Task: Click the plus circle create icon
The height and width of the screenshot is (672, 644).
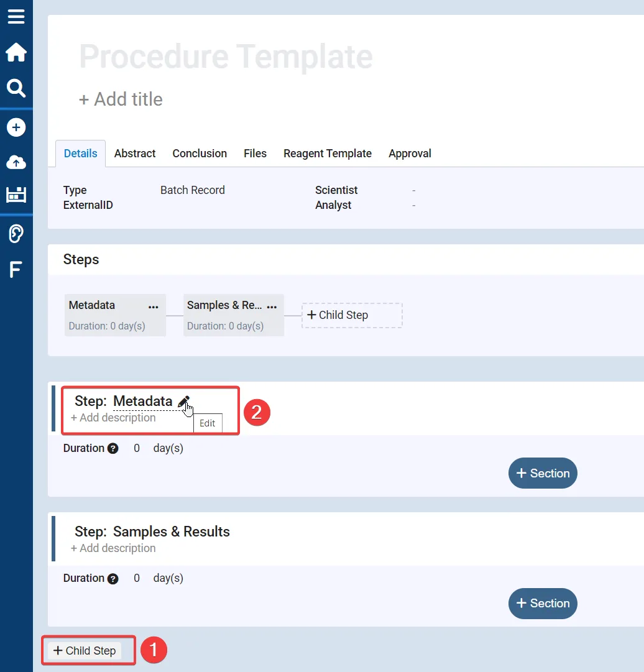Action: pyautogui.click(x=16, y=127)
